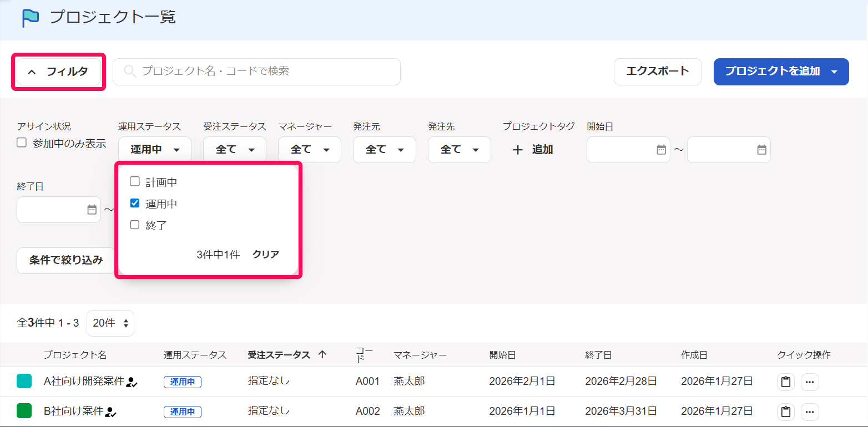This screenshot has height=427, width=868.
Task: Sort by 終了日 column header
Action: click(x=598, y=355)
